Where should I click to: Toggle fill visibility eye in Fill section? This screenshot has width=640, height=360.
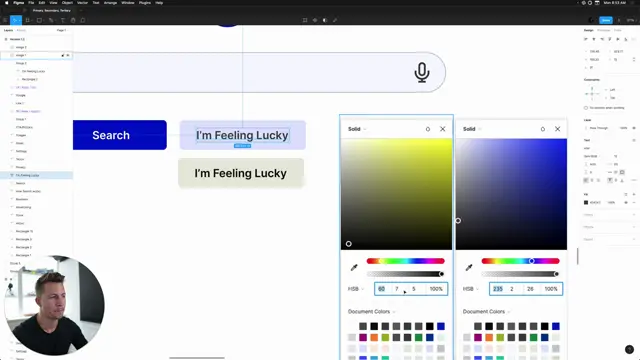click(x=626, y=202)
